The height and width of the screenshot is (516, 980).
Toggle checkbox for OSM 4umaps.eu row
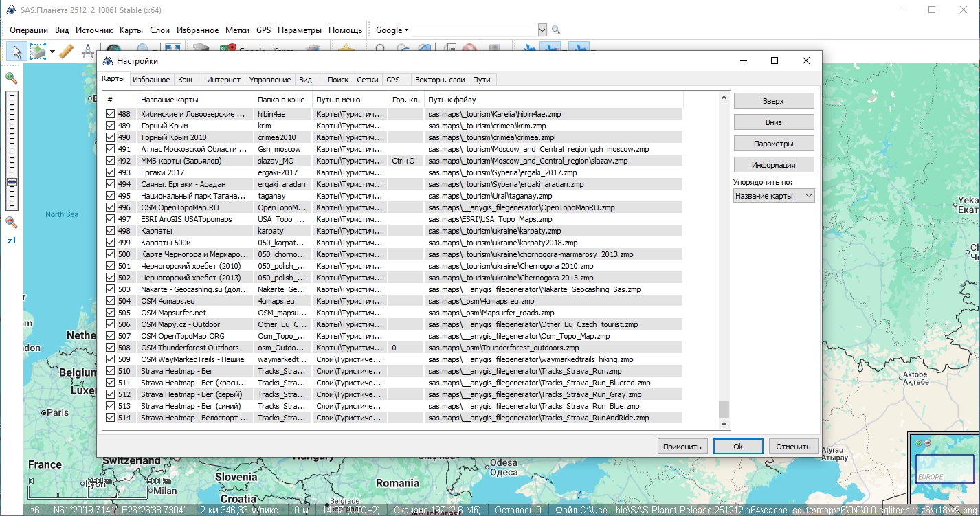tap(111, 301)
